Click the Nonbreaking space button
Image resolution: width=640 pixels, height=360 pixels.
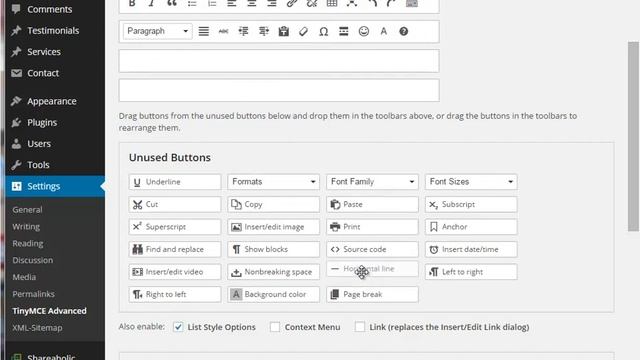[x=273, y=272]
